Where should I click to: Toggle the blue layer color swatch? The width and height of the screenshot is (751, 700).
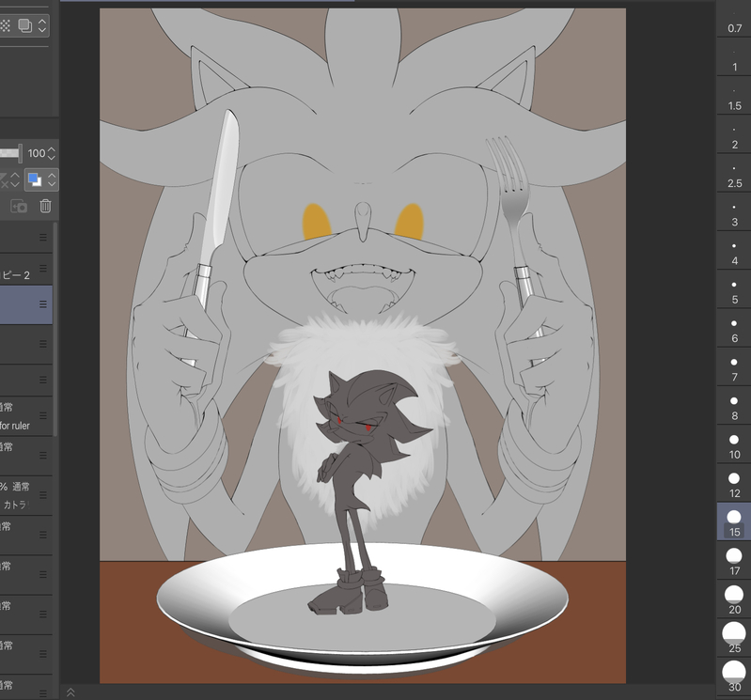35,180
